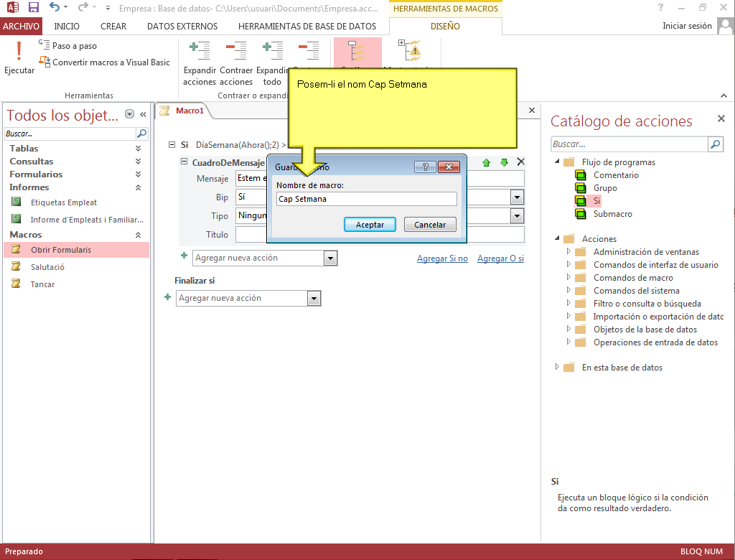Open the inner Agregar nueva acción dropdown
This screenshot has width=735, height=560.
click(x=330, y=258)
